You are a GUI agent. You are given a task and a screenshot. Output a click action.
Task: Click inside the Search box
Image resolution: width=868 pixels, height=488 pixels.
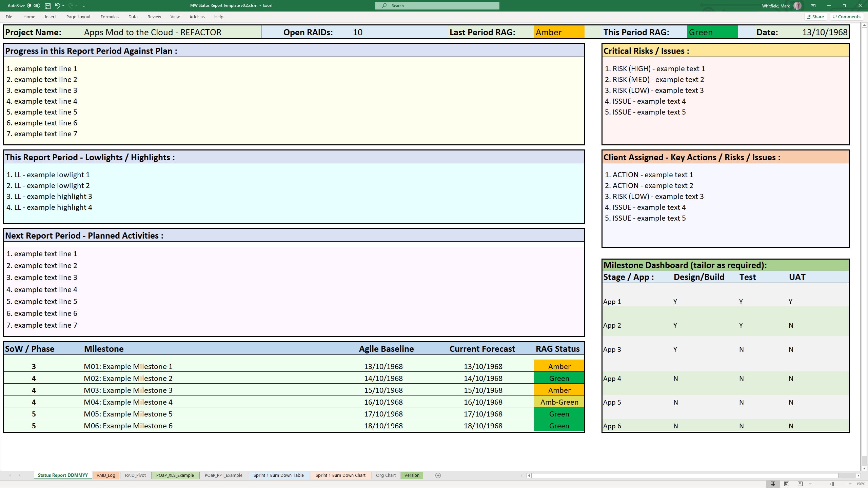tap(437, 5)
